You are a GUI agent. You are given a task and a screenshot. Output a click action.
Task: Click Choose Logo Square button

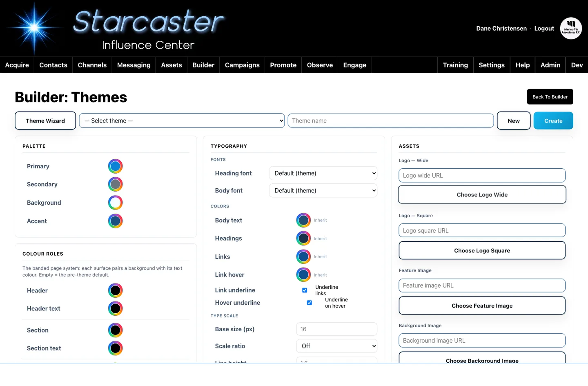(482, 250)
